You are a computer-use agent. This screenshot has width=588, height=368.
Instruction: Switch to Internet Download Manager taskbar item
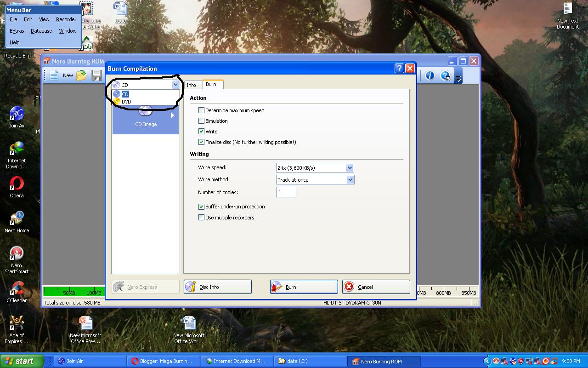tap(237, 361)
